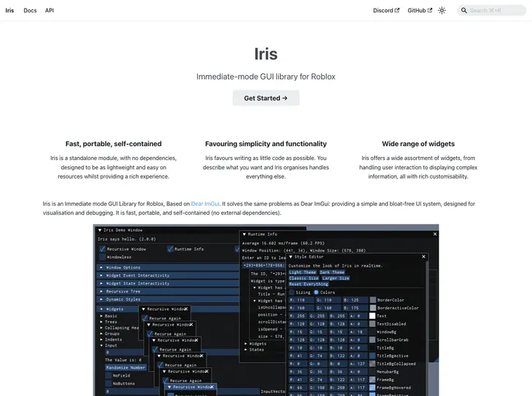This screenshot has width=532, height=396.
Task: Open the BorderColor color swatch
Action: (x=373, y=300)
